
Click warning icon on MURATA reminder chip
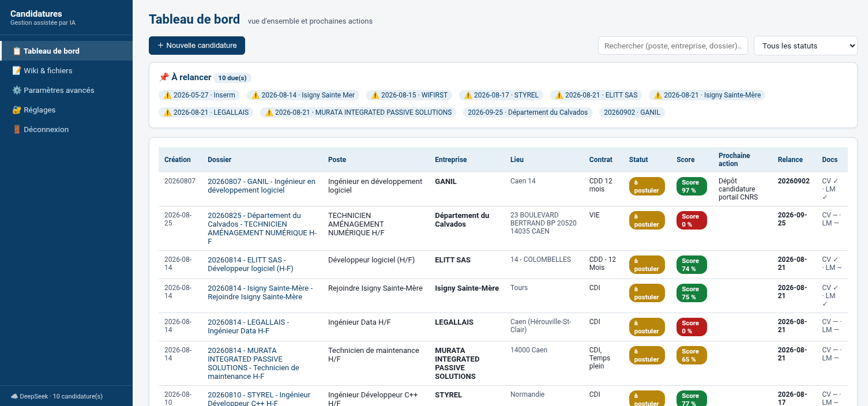tap(269, 112)
